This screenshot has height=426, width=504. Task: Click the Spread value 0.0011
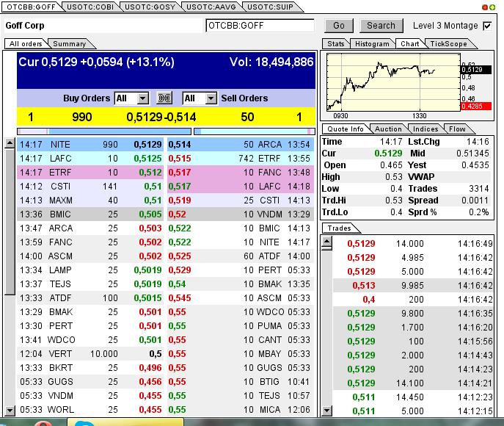click(475, 200)
